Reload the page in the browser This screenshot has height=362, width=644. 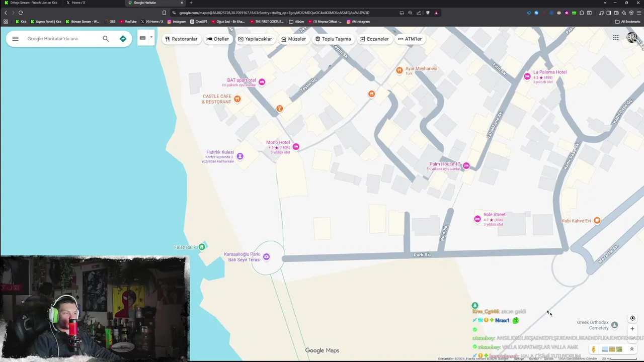coord(21,13)
